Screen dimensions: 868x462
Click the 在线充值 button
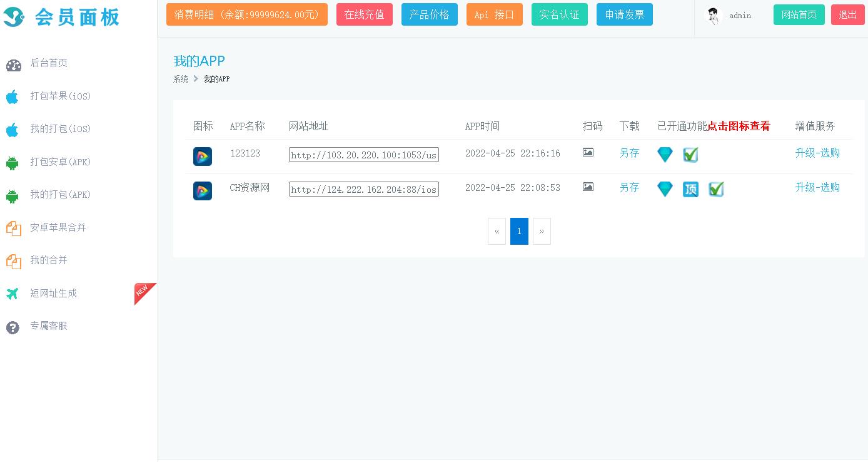(x=365, y=14)
